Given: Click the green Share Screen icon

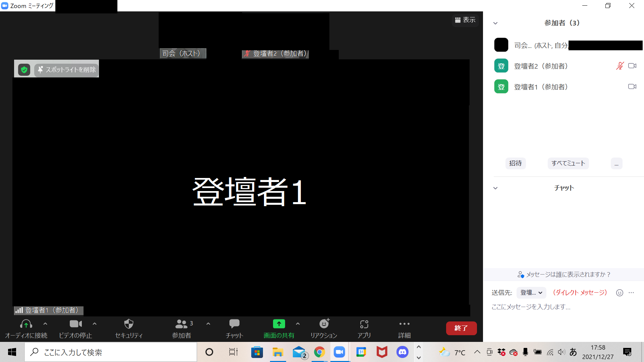Looking at the screenshot, I should (279, 324).
